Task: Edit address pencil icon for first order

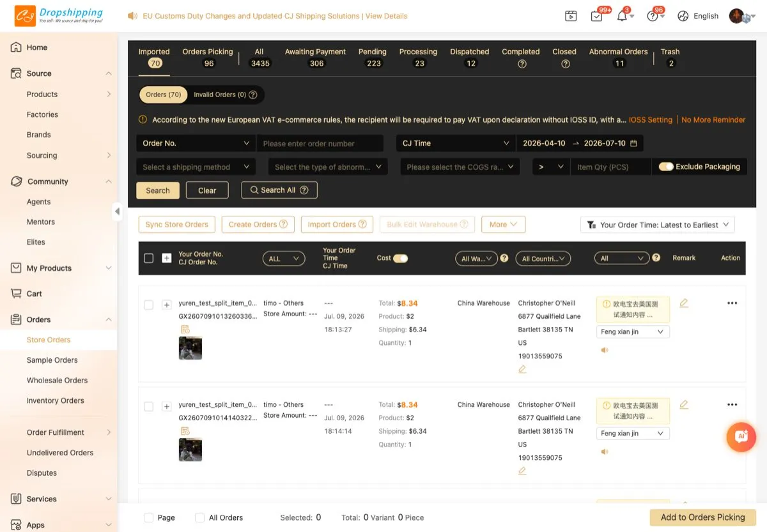Action: [x=522, y=369]
